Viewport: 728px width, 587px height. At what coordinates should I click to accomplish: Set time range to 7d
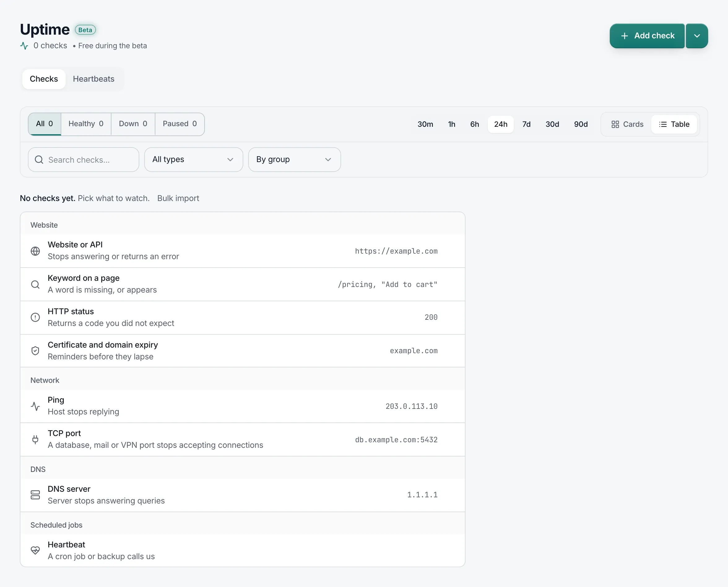click(x=526, y=124)
